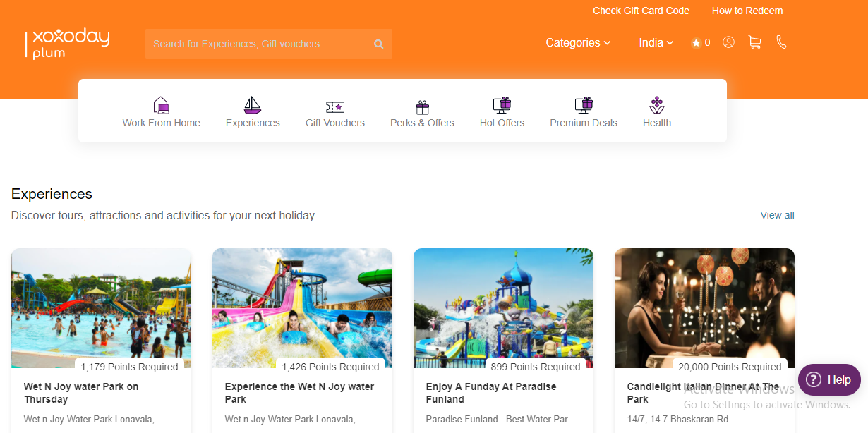Select the Work From Home category icon

(161, 105)
